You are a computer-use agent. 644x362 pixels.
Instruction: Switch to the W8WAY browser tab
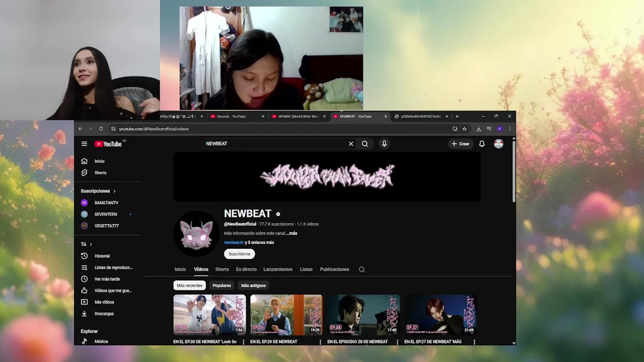pos(298,116)
